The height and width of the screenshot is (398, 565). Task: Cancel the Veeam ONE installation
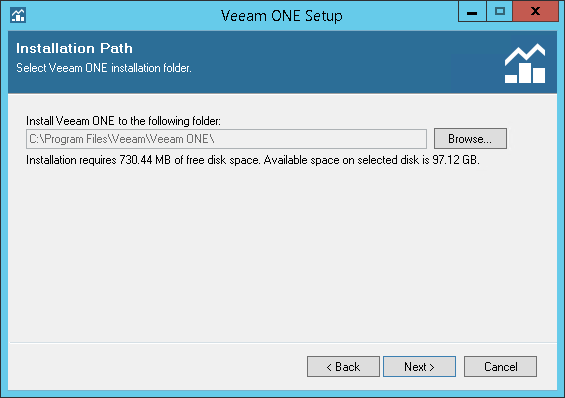(x=501, y=367)
